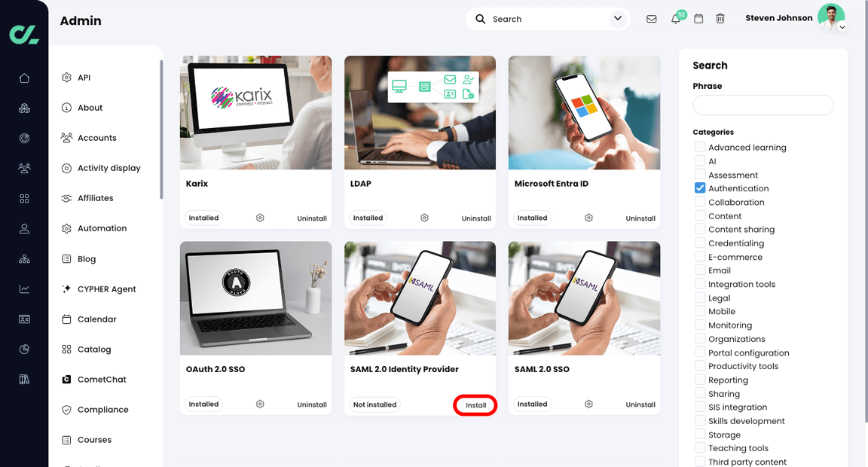Click the target goal icon in left rail
This screenshot has height=467, width=868.
click(x=24, y=139)
